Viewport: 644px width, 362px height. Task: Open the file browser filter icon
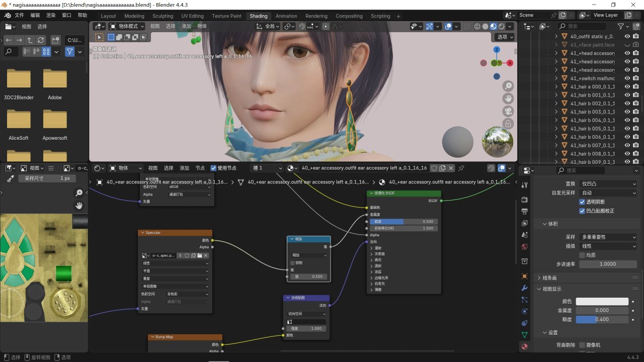(x=69, y=52)
